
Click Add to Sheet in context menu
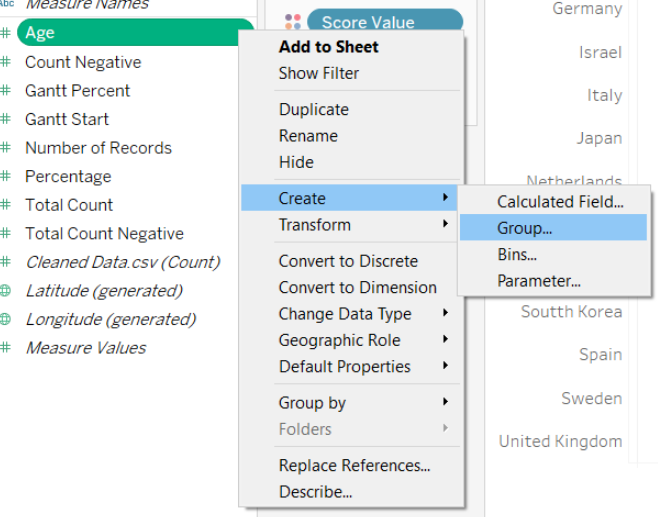(328, 47)
